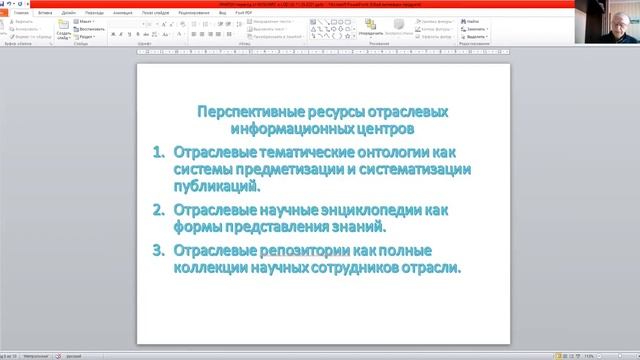Click the decrease list level icon
This screenshot has height=360, width=640.
pyautogui.click(x=220, y=24)
